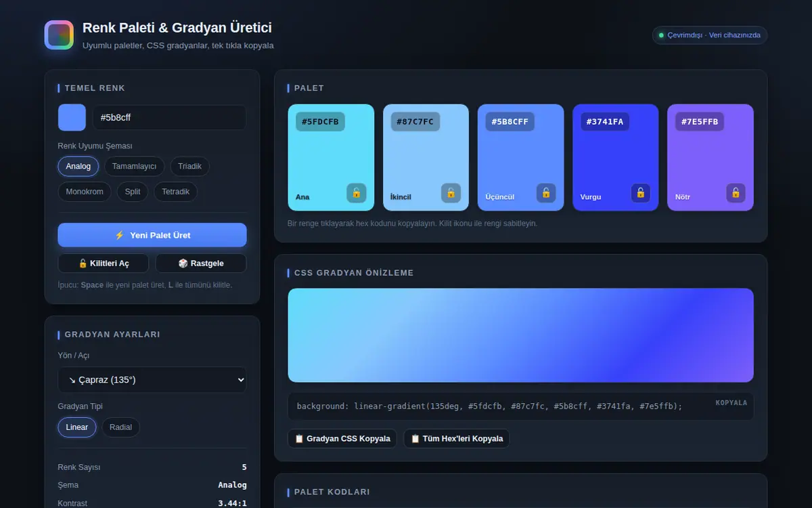The height and width of the screenshot is (508, 812).
Task: Select the Analog harmony scheme
Action: [78, 167]
